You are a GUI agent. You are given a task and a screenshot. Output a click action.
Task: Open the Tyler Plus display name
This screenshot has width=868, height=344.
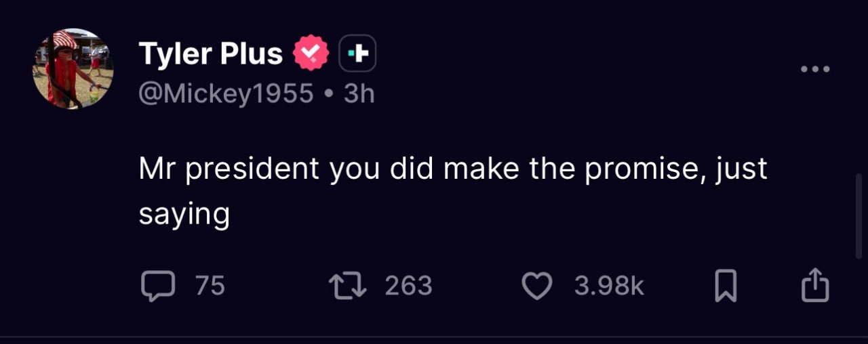pos(210,53)
